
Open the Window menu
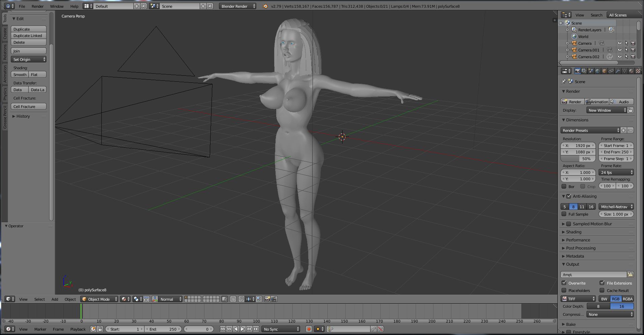point(57,6)
